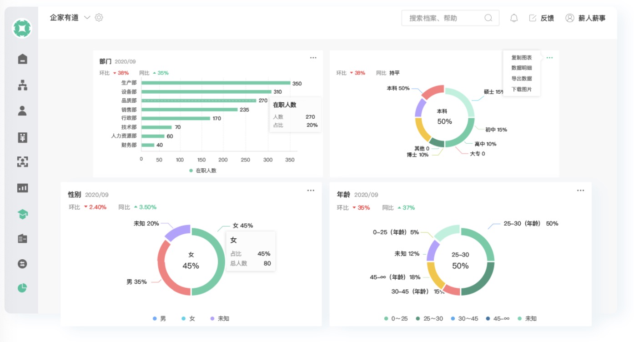The width and height of the screenshot is (644, 342).
Task: Click the 财务部 bar showing 40
Action: [x=148, y=145]
